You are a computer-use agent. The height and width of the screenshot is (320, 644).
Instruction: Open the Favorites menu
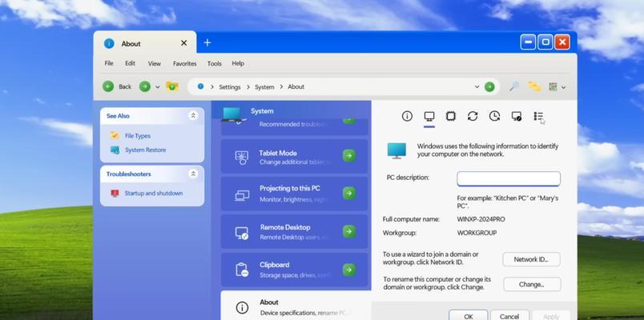coord(184,63)
